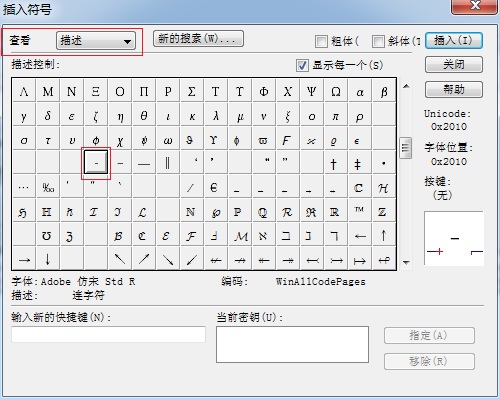Choose the capital Xi Ξ symbol
The width and height of the screenshot is (500, 399).
coord(96,91)
